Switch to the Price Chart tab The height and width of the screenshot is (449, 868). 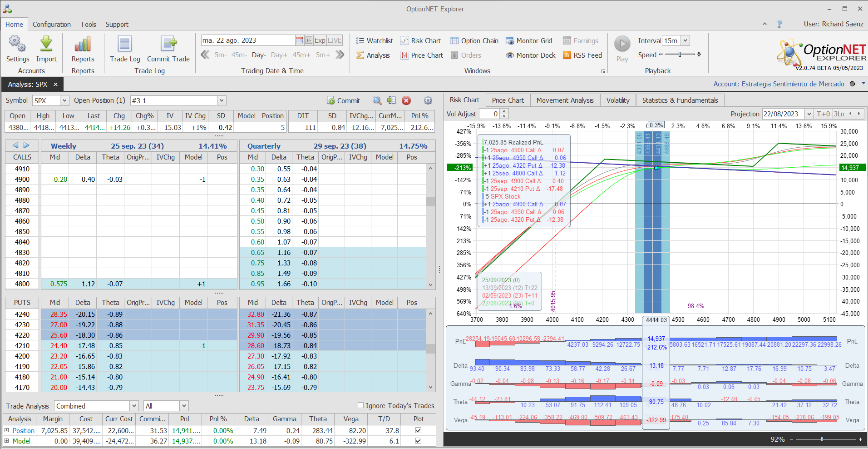508,100
